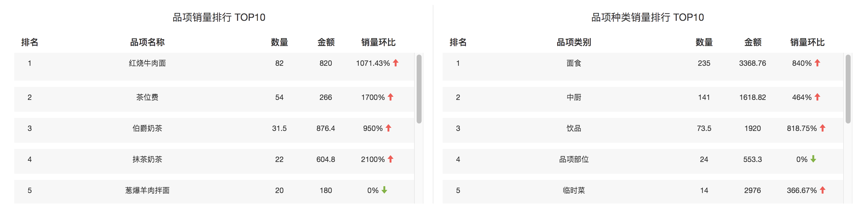Select the 饮品 category row
The image size is (868, 211).
click(574, 128)
